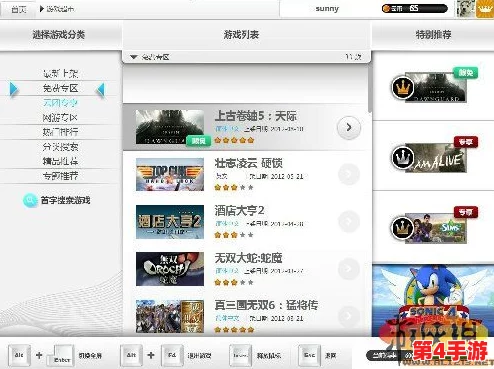Expand details arrow for 壮志凌云 硬锁
494x369 pixels.
pos(349,174)
